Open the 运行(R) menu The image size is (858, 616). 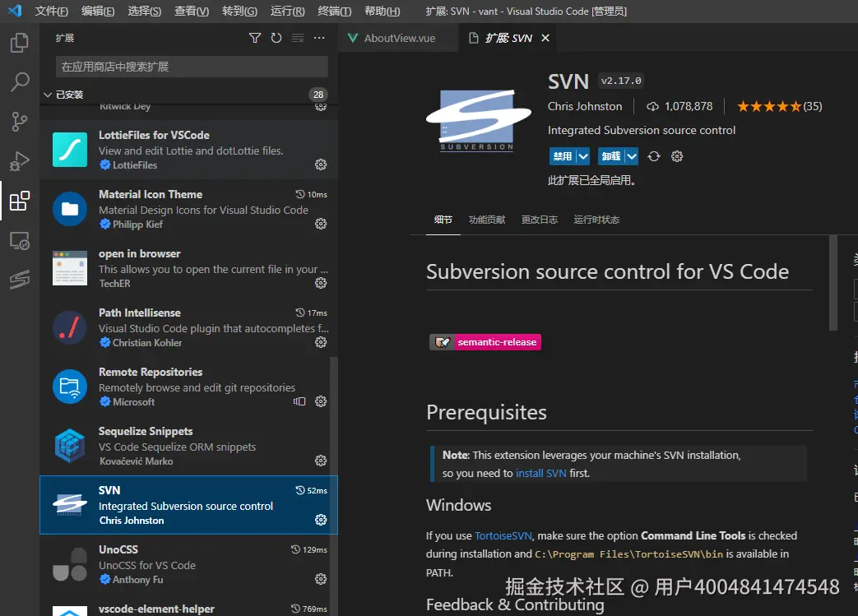tap(287, 11)
